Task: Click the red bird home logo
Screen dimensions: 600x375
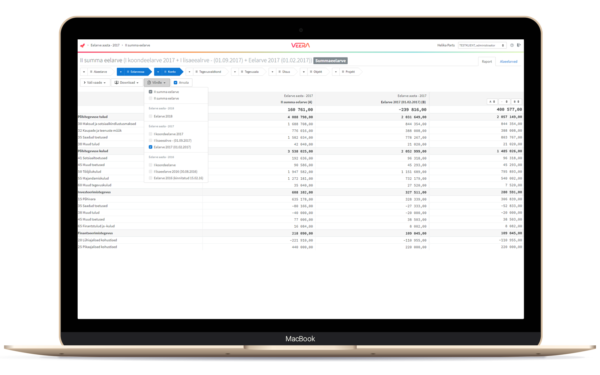Action: [82, 46]
